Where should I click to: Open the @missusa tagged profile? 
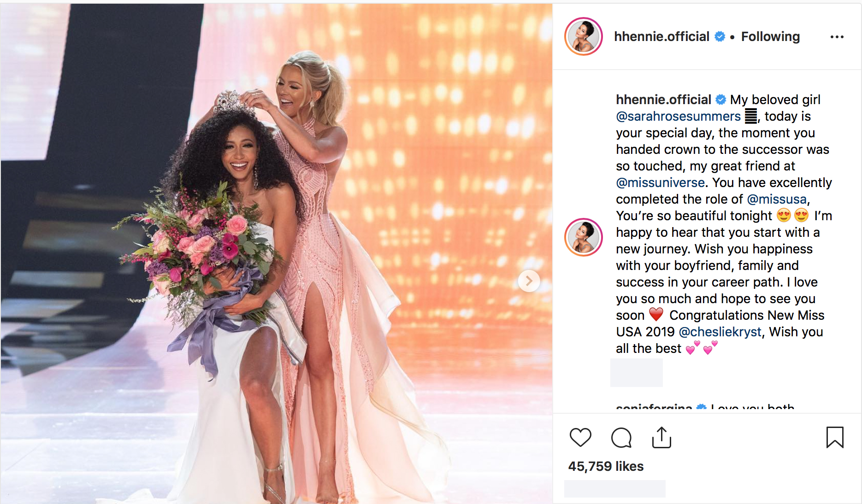pyautogui.click(x=777, y=199)
